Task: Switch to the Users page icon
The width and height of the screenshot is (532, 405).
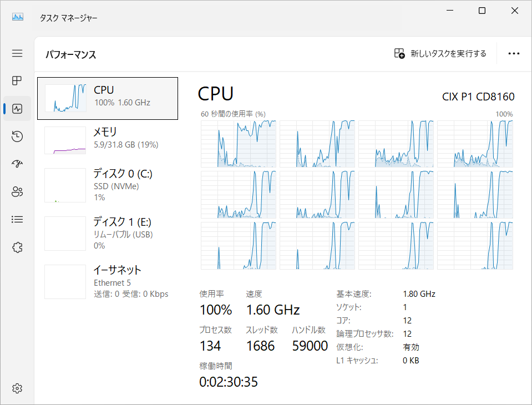Action: click(17, 192)
